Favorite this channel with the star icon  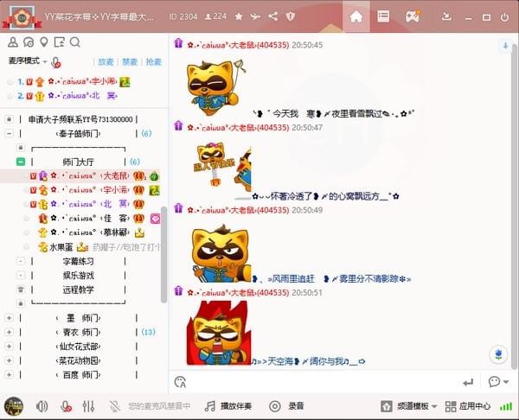239,16
